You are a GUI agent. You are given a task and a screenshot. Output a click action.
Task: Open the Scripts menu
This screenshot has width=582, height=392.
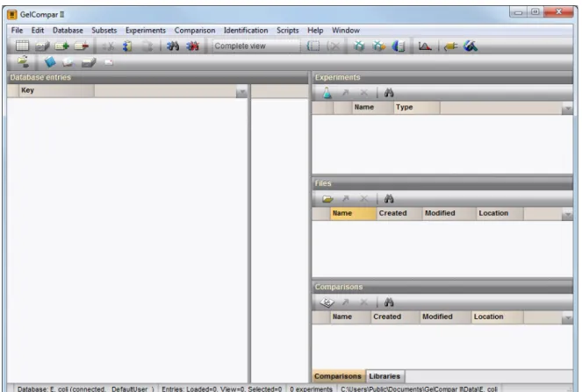pos(288,31)
